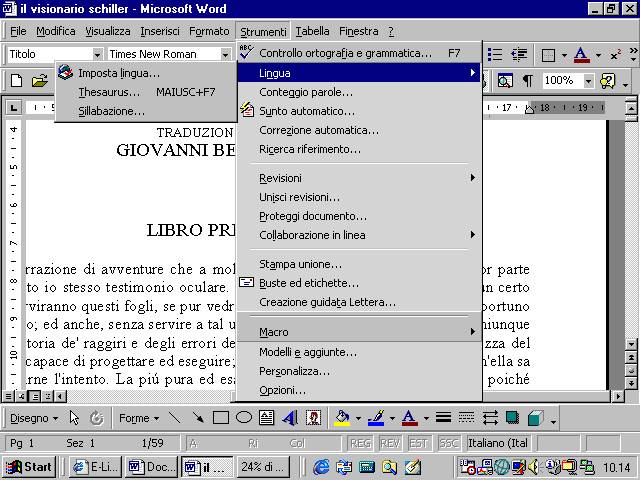Select Buste ed etichette entry
Viewport: 640px width, 480px height.
click(359, 283)
